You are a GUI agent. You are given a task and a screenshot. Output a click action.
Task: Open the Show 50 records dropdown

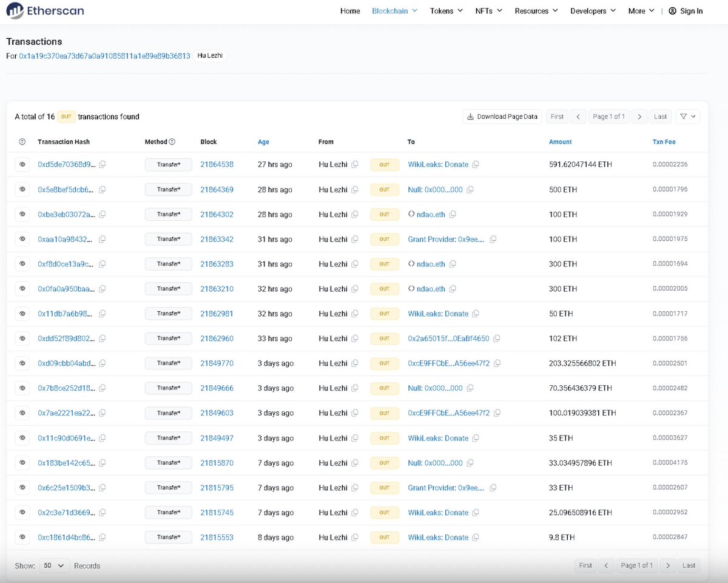(55, 565)
